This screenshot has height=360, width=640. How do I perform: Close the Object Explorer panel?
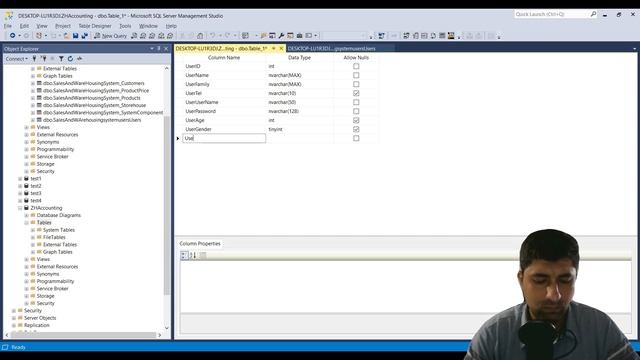click(166, 49)
